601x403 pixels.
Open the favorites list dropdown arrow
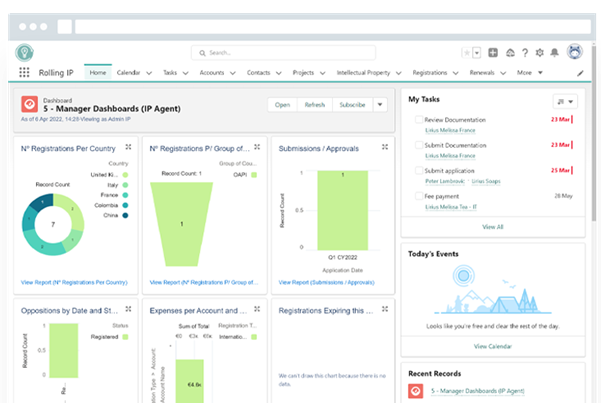click(476, 53)
